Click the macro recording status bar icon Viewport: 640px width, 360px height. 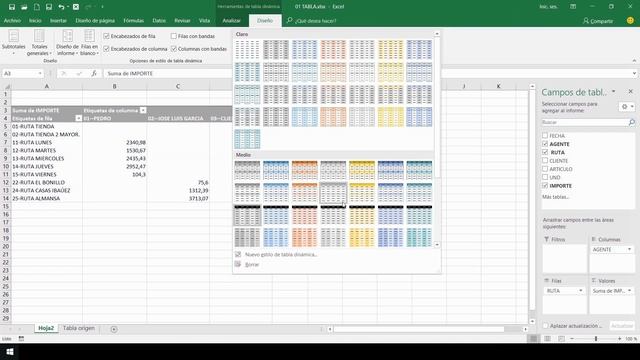[21, 339]
